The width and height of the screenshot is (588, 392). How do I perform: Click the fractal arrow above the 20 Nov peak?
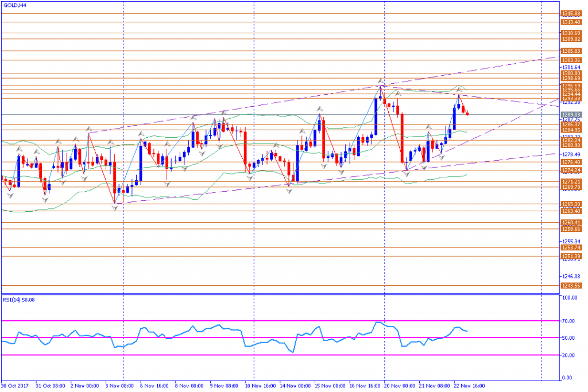381,80
